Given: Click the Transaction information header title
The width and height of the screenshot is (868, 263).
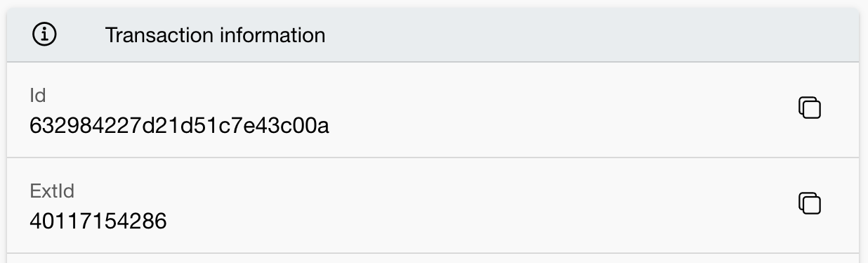Looking at the screenshot, I should click(215, 34).
